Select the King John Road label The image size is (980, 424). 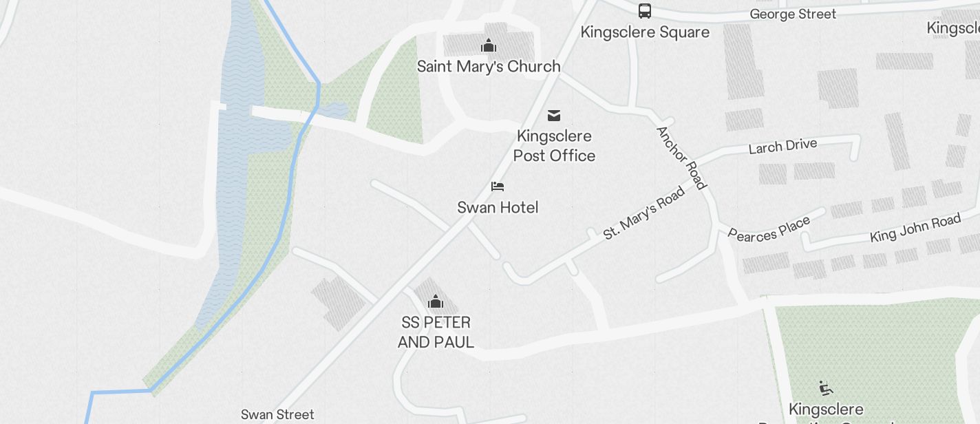tap(915, 228)
